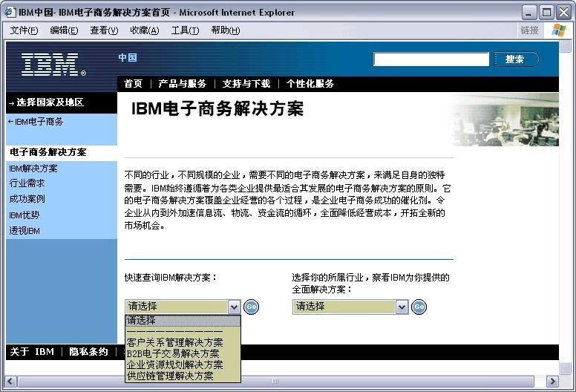Click the Windows flag logo in menu bar

[x=558, y=30]
